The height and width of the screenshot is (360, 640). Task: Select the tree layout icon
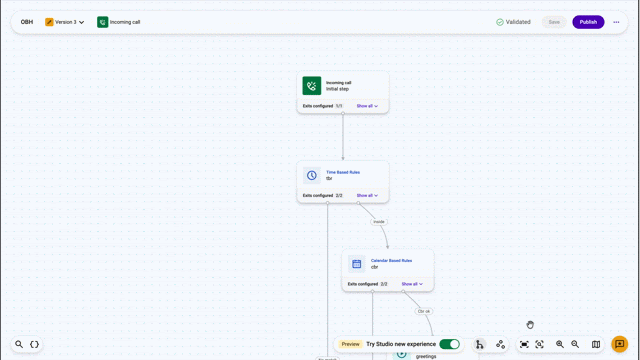coord(480,344)
